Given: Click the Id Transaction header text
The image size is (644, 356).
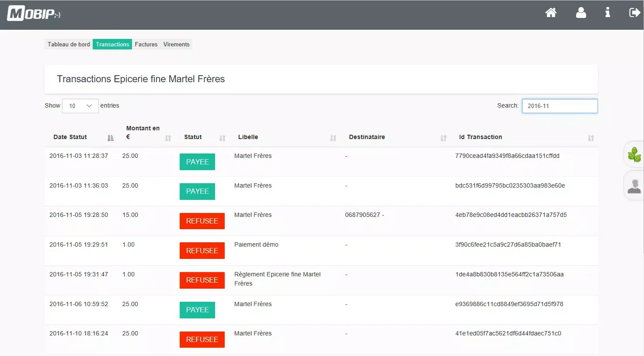Looking at the screenshot, I should [x=480, y=137].
